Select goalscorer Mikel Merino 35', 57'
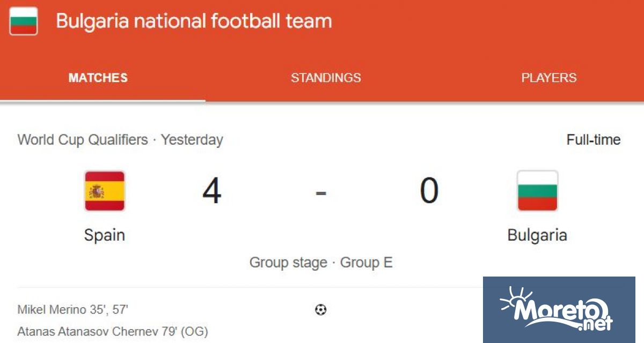 coord(73,309)
